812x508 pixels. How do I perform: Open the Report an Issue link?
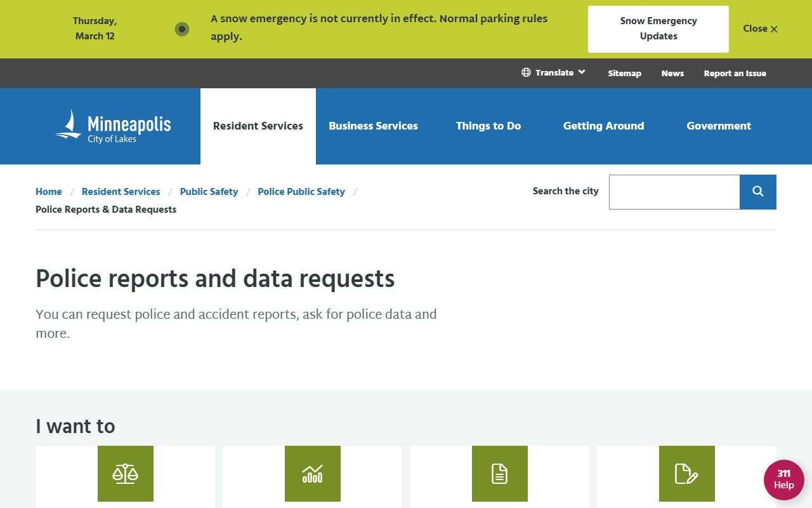pos(735,73)
